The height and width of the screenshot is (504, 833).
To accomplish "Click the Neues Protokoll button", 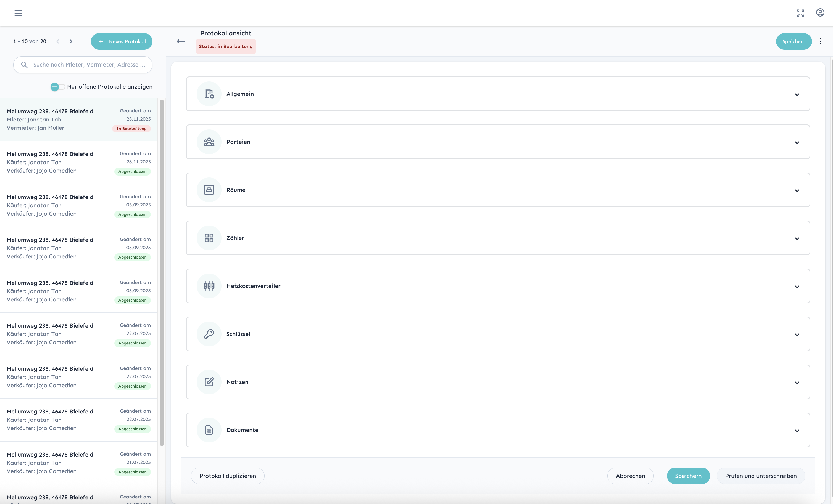I will [121, 41].
